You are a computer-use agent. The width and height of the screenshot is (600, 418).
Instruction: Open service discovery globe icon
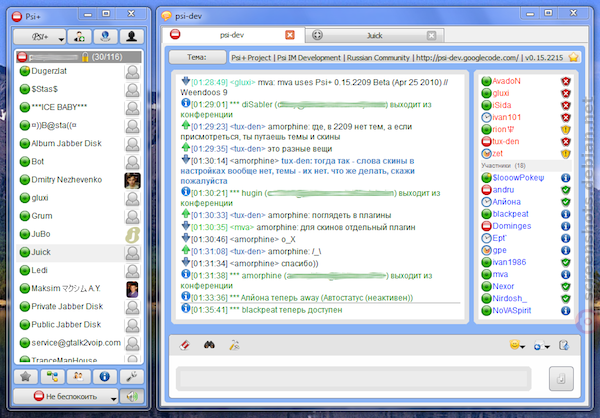[x=106, y=37]
